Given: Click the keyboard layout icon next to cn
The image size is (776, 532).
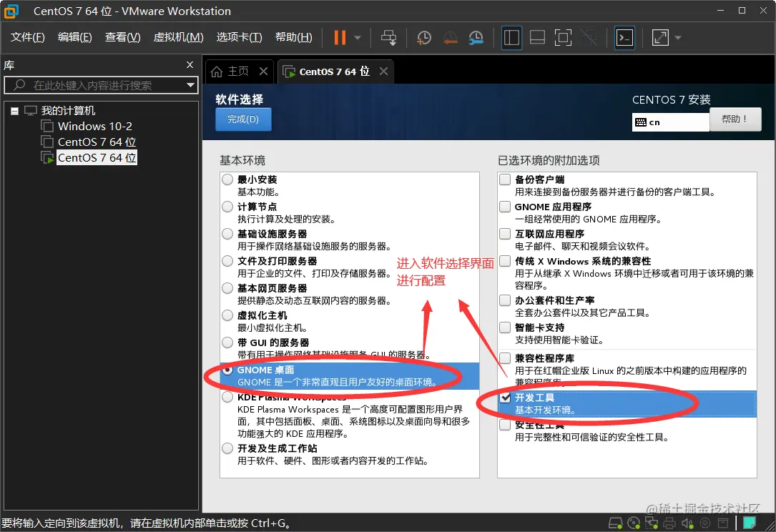Looking at the screenshot, I should (641, 122).
